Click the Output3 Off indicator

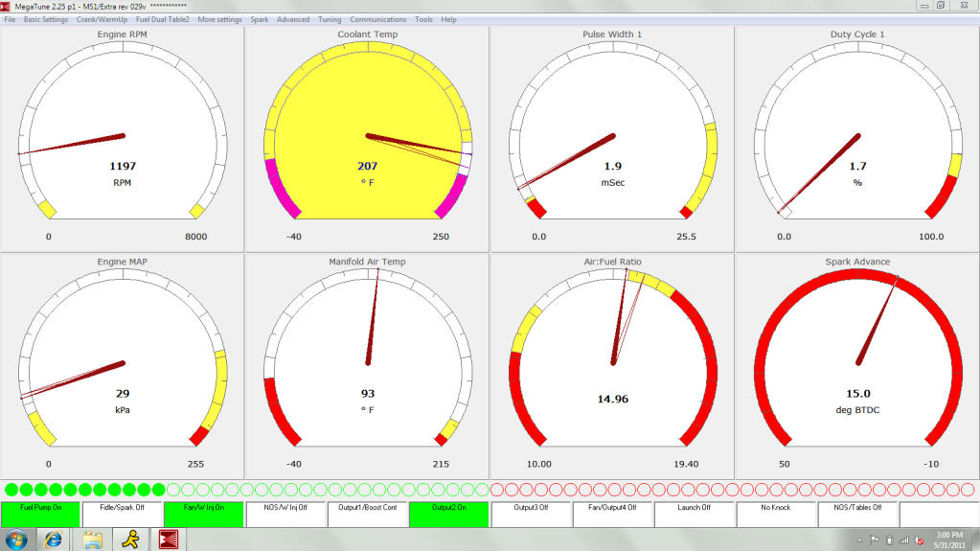point(531,514)
